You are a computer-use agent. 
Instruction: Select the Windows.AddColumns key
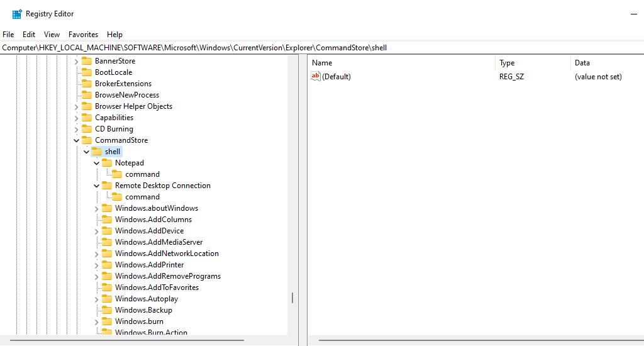[153, 220]
